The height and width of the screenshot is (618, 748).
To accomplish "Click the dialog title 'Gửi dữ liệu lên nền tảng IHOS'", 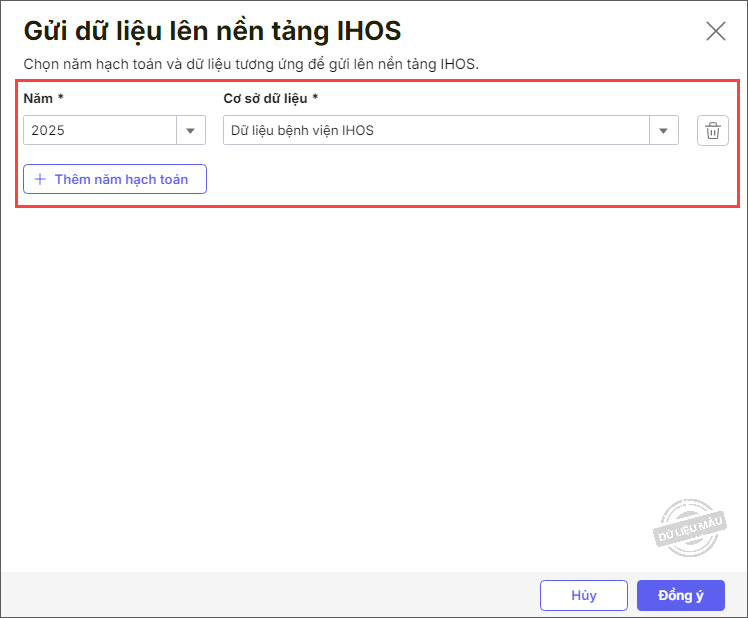I will 212,31.
